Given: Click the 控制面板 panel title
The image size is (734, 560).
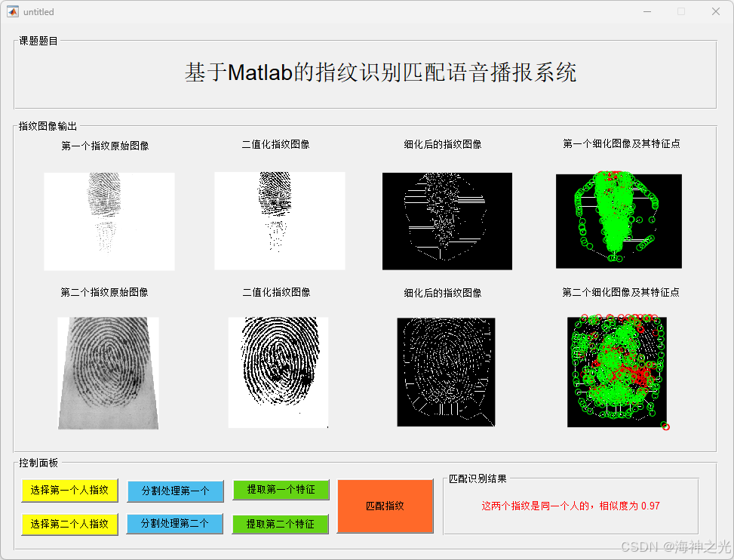Looking at the screenshot, I should pyautogui.click(x=38, y=463).
